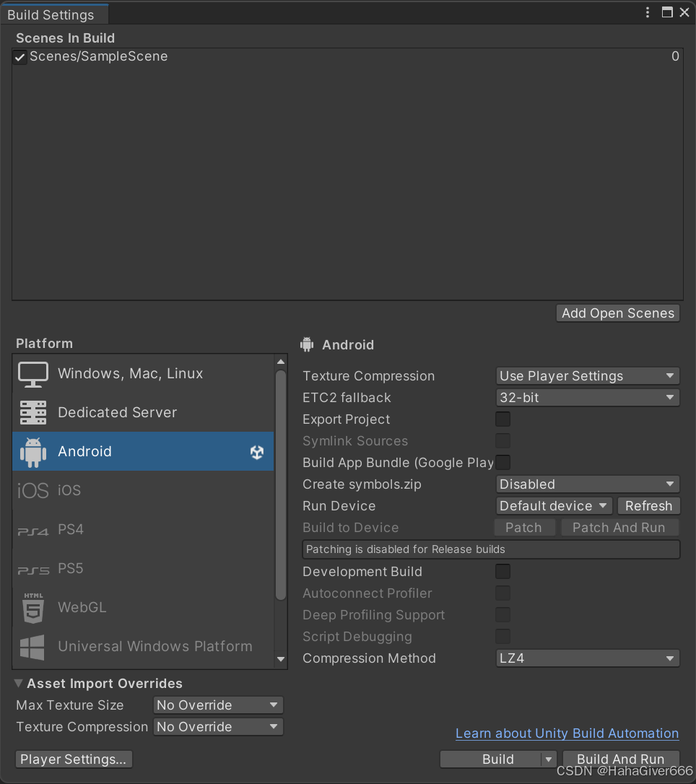Click the Universal Windows Platform logo icon

click(32, 647)
